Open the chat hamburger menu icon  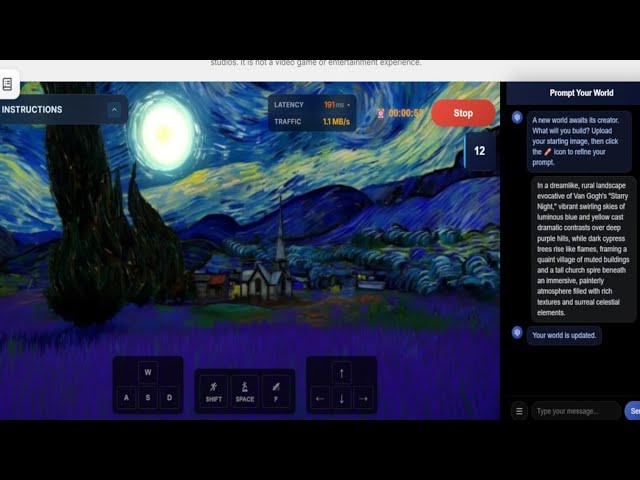519,411
